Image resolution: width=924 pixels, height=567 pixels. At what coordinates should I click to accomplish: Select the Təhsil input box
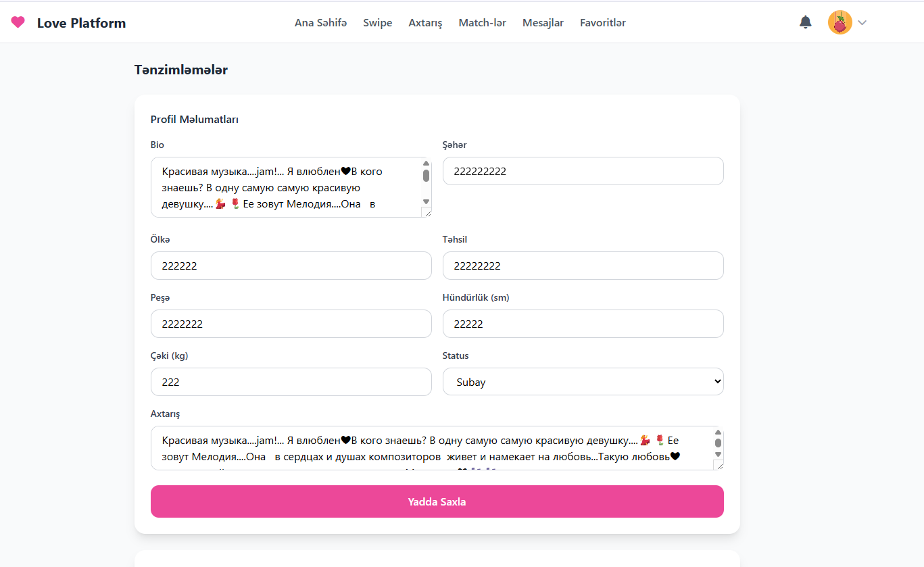[x=583, y=266]
